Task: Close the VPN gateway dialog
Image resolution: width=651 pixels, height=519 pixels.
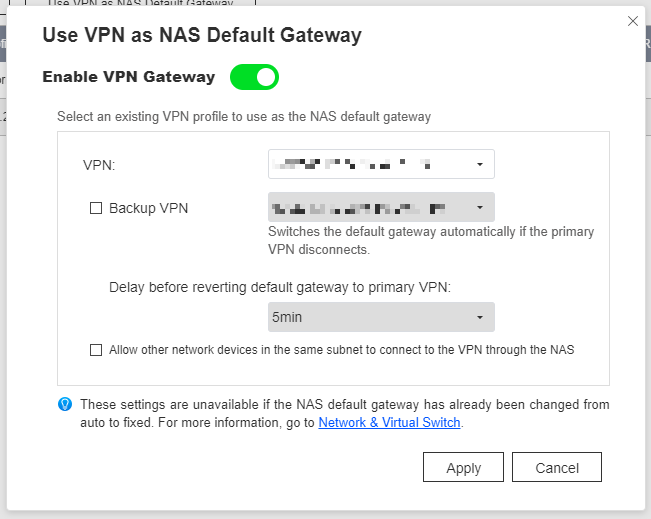Action: pyautogui.click(x=632, y=20)
